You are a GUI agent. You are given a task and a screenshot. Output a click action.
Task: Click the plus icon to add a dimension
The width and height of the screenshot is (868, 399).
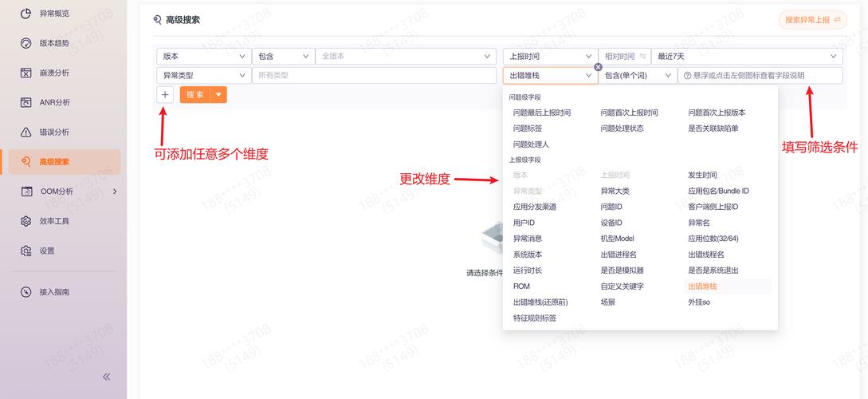coord(165,94)
